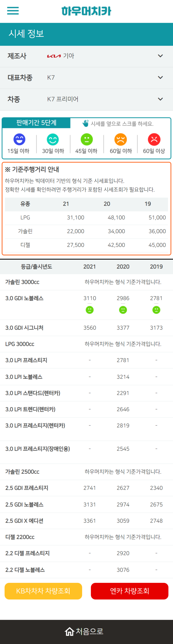
Task: Click the LPG row 31,100 mileage value
Action: [76, 218]
